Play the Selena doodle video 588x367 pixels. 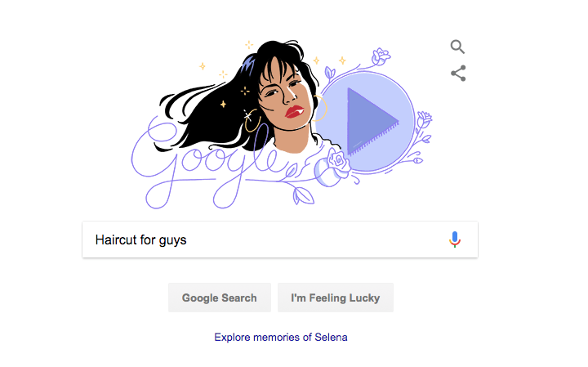(372, 121)
